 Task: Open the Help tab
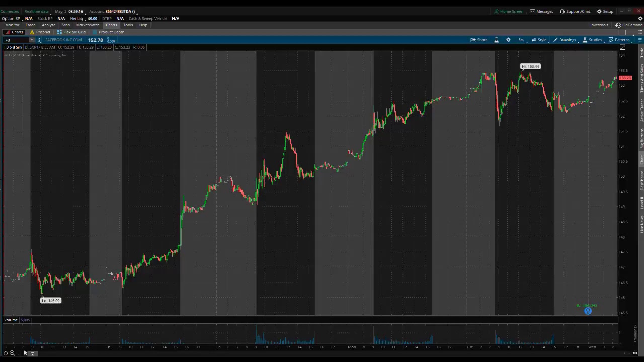143,25
